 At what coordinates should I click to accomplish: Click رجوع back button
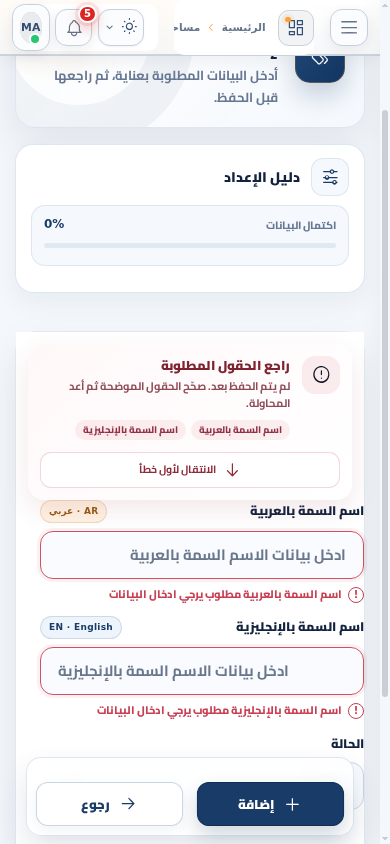(109, 804)
